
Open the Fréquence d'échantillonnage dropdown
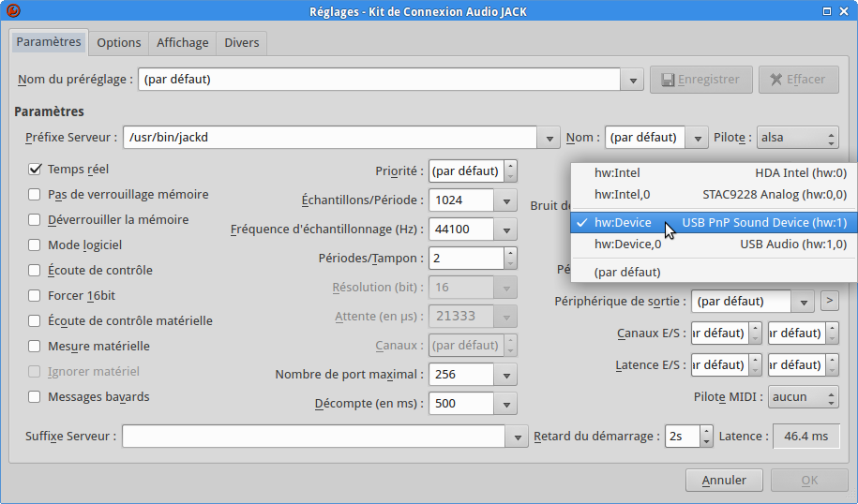(506, 230)
